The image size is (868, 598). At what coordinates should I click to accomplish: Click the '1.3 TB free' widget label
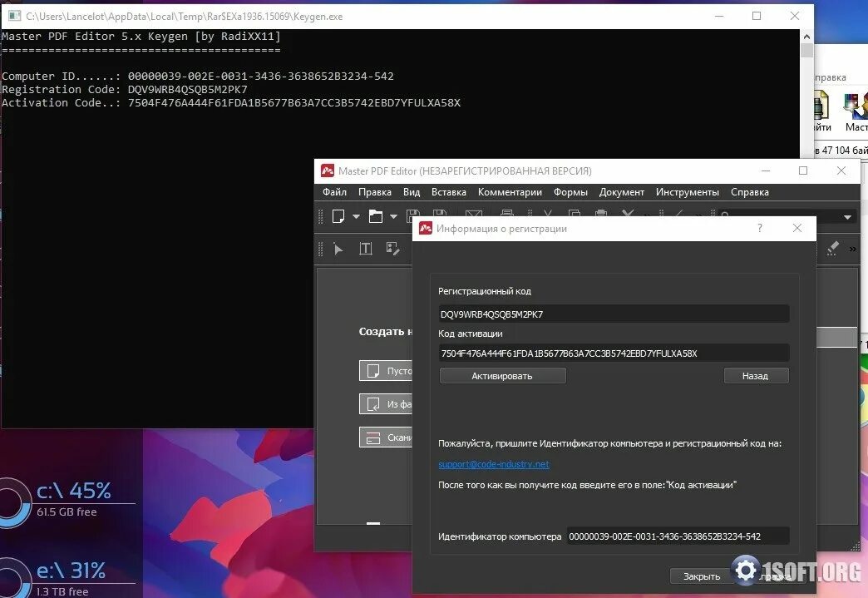point(62,591)
